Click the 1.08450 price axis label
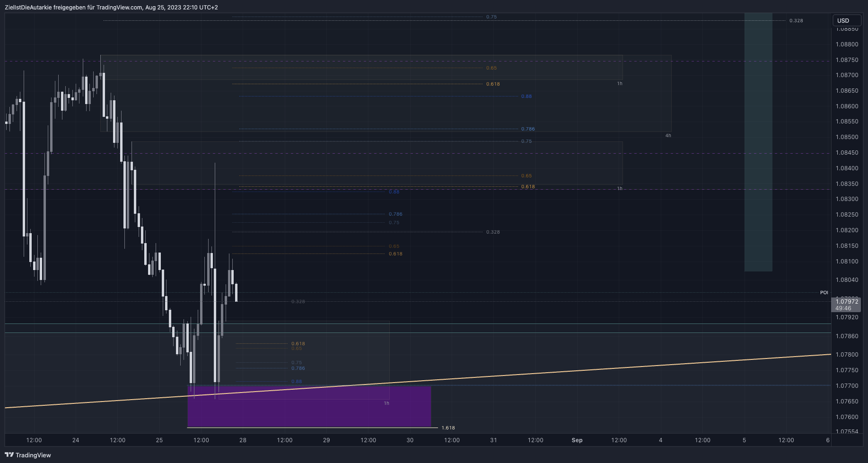The height and width of the screenshot is (463, 868). click(847, 153)
